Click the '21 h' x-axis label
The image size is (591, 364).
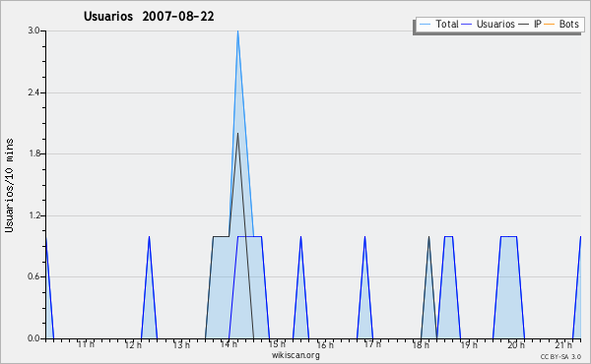563,344
